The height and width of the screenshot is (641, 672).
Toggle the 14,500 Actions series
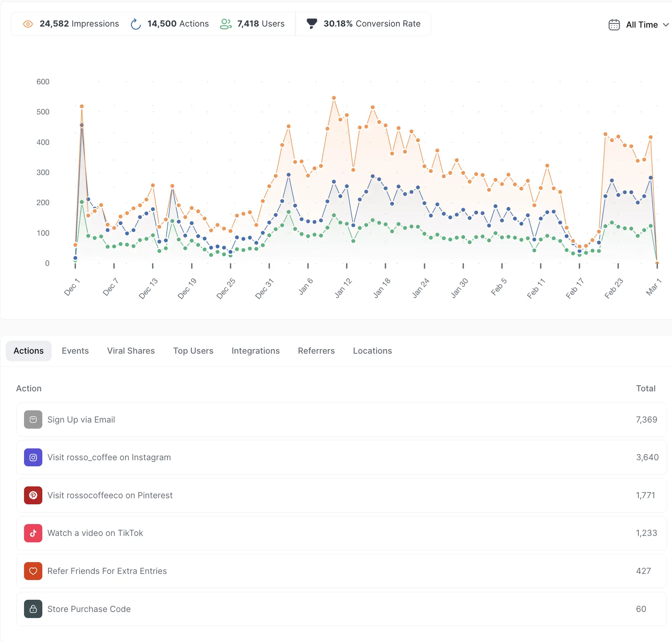170,24
